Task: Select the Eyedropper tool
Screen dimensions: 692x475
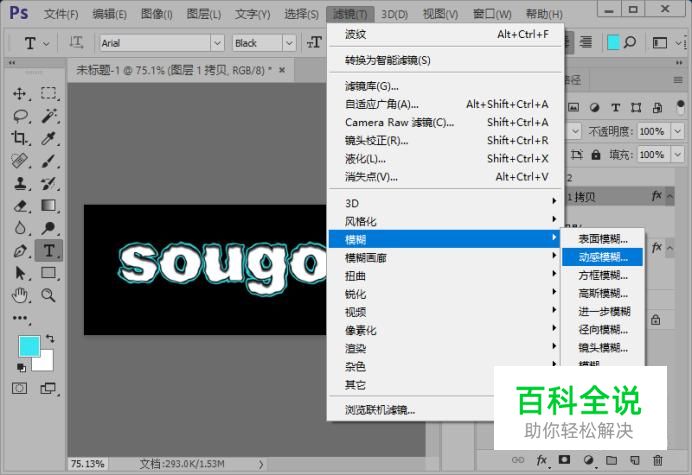Action: tap(49, 138)
